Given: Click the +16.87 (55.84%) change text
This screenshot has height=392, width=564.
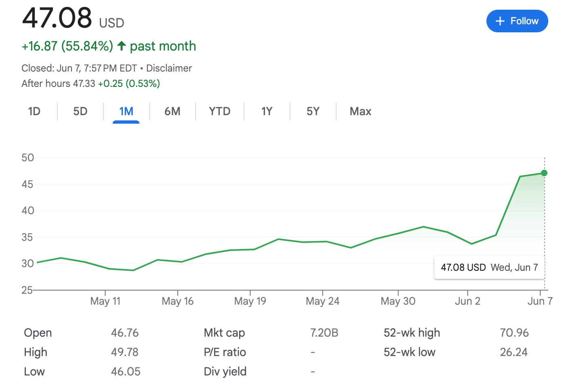Looking at the screenshot, I should pos(67,46).
